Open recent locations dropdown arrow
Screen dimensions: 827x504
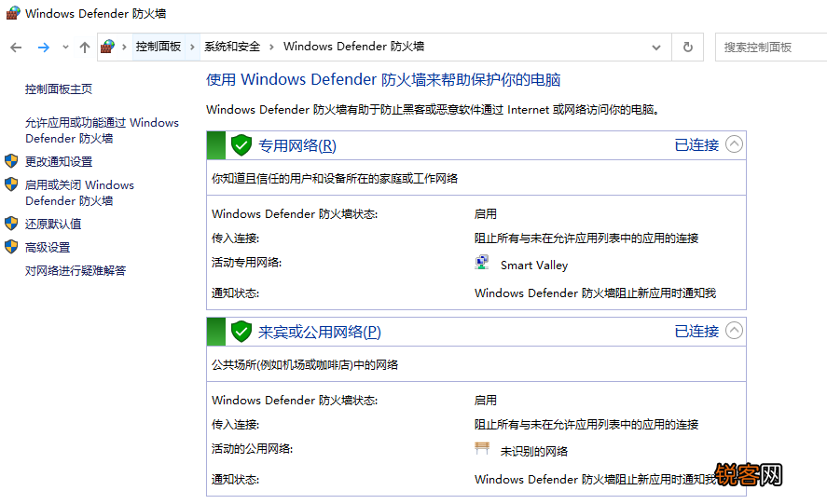(x=65, y=48)
